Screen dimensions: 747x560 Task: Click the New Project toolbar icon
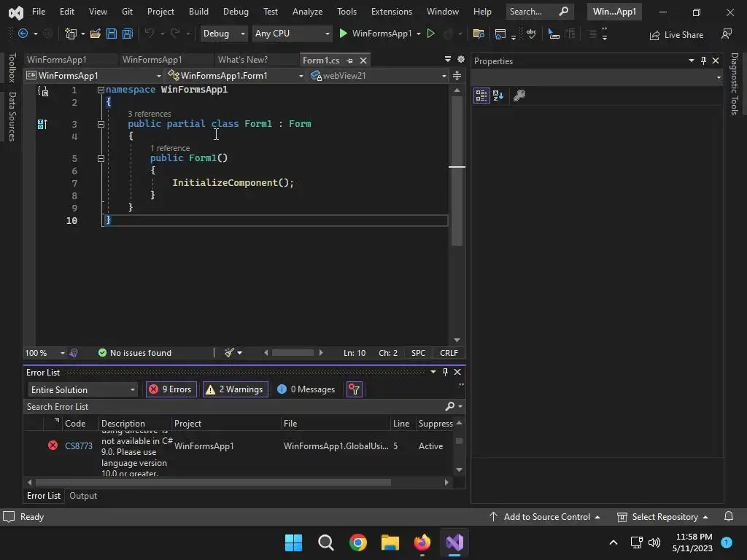click(x=71, y=34)
